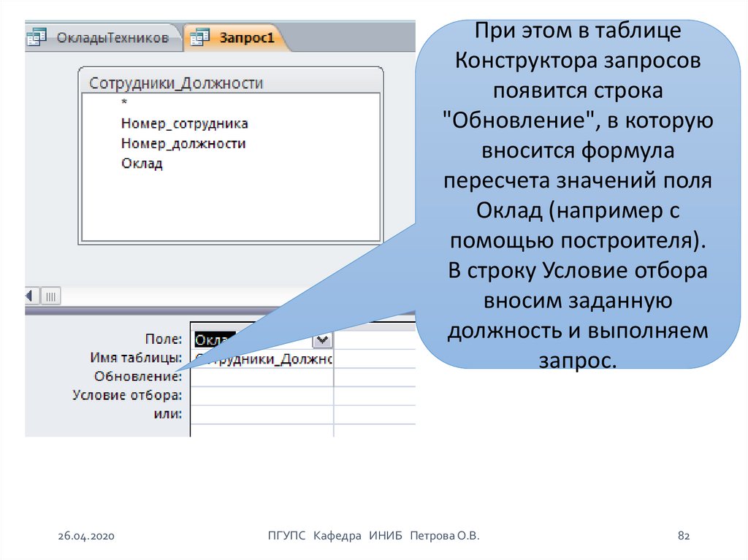This screenshot has height=560, width=748.
Task: Click the Поле cell containing Оклад
Action: point(215,340)
